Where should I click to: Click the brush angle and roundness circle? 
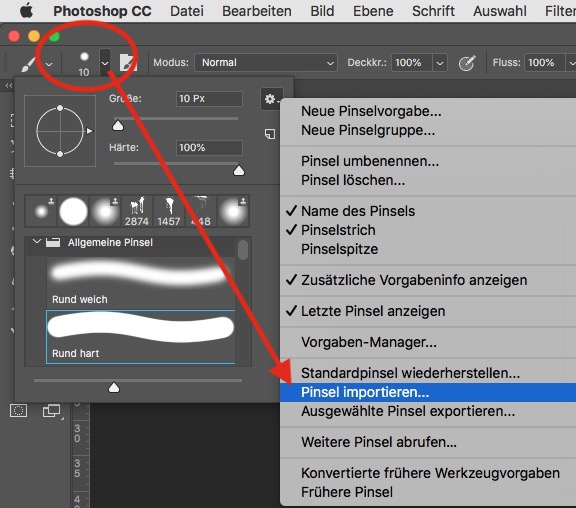coord(60,131)
